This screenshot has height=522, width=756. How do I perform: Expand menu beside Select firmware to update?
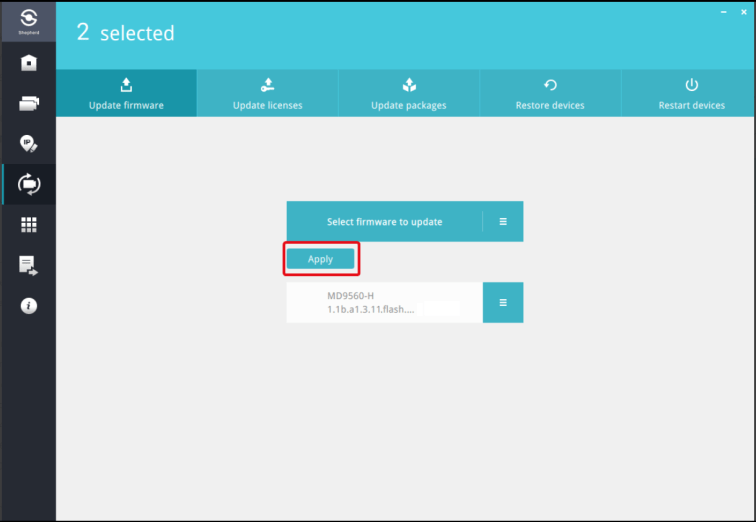click(x=503, y=222)
